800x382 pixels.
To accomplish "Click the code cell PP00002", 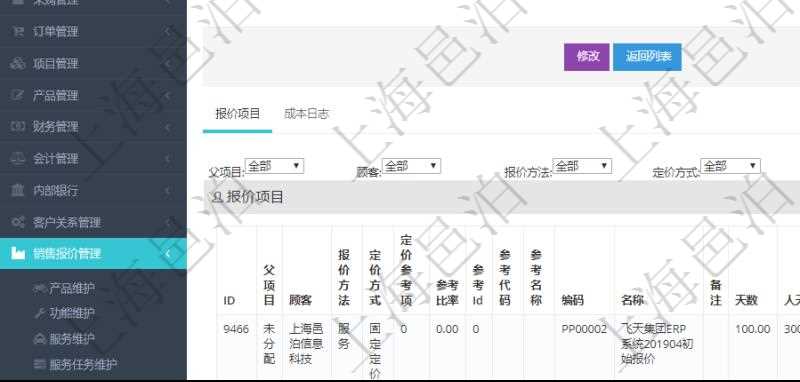I will tap(584, 329).
